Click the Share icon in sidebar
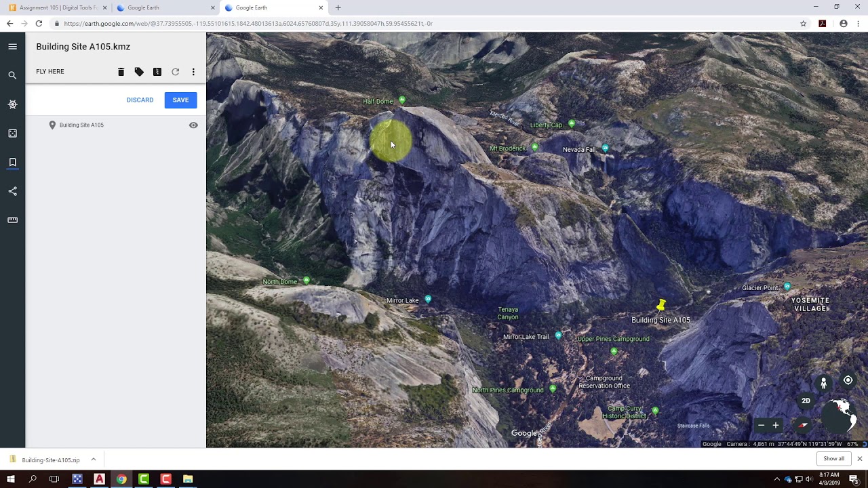The height and width of the screenshot is (488, 868). point(12,191)
